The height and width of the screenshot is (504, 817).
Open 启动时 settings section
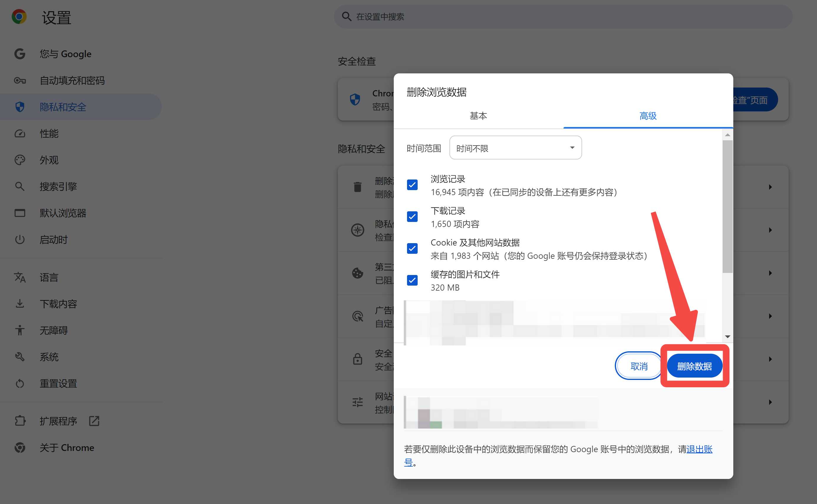[81, 240]
